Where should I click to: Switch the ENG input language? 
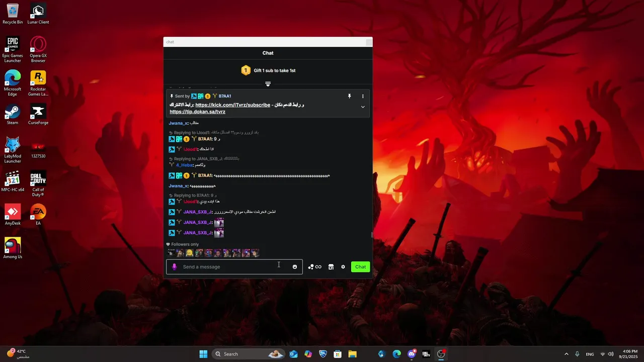pyautogui.click(x=590, y=354)
